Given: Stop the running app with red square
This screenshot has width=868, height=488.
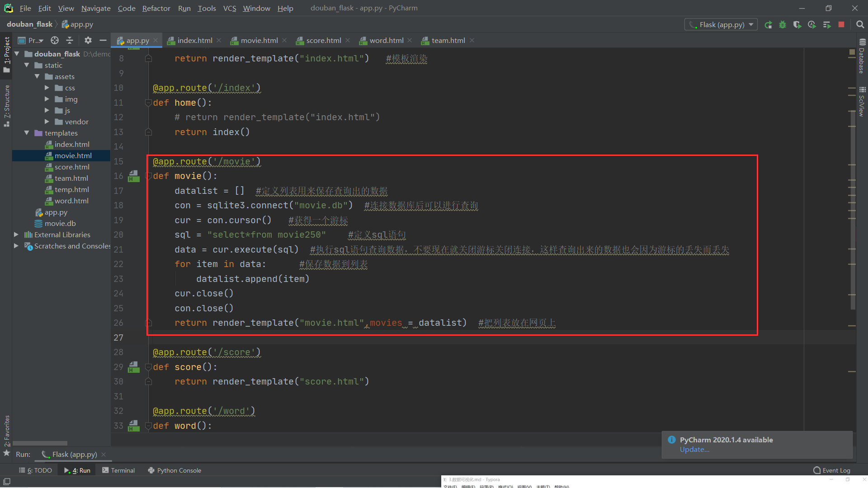Looking at the screenshot, I should [841, 25].
